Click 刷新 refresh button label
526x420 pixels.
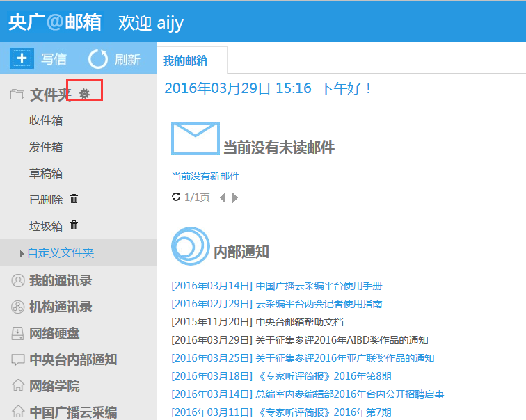click(127, 60)
